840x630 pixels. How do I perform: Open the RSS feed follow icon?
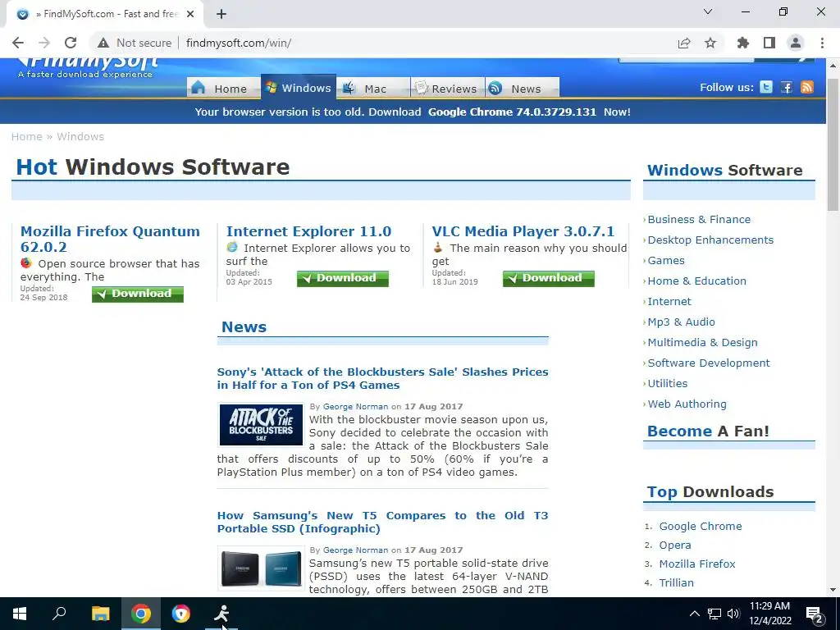pos(807,87)
